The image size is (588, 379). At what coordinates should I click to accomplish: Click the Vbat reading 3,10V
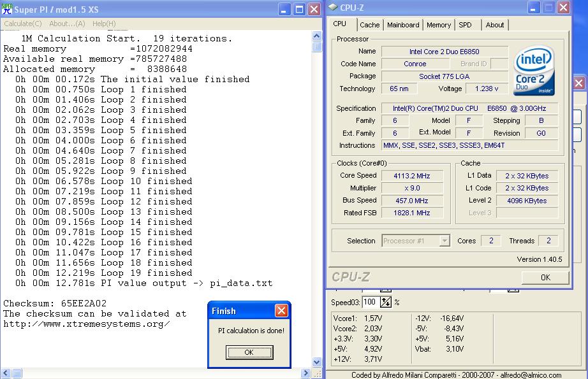coord(455,348)
